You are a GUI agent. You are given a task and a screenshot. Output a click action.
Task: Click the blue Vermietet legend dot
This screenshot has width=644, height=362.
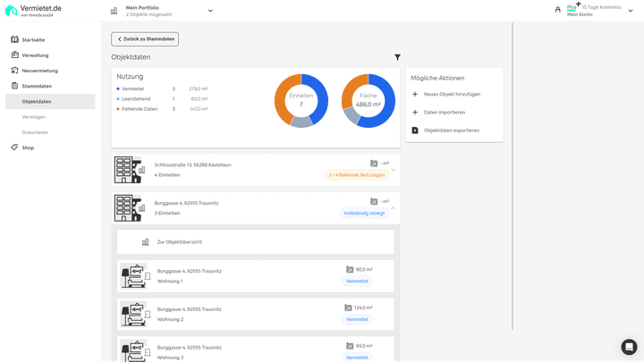coord(118,88)
